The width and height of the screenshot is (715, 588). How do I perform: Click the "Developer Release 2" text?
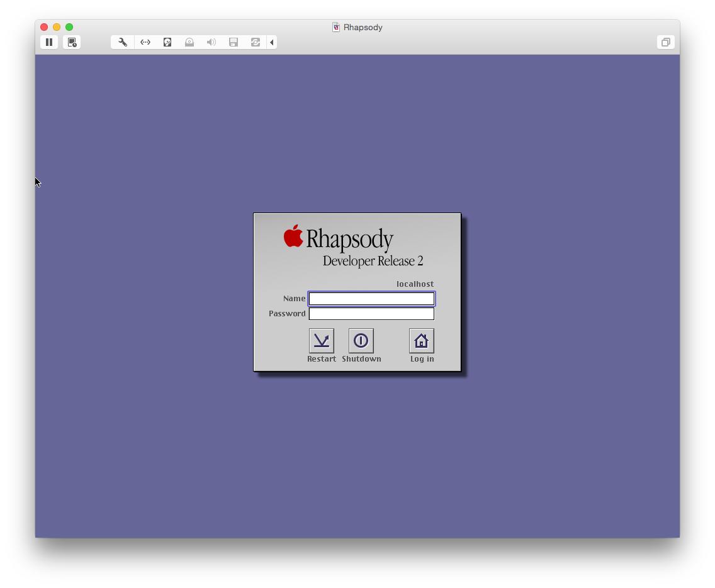click(x=373, y=261)
